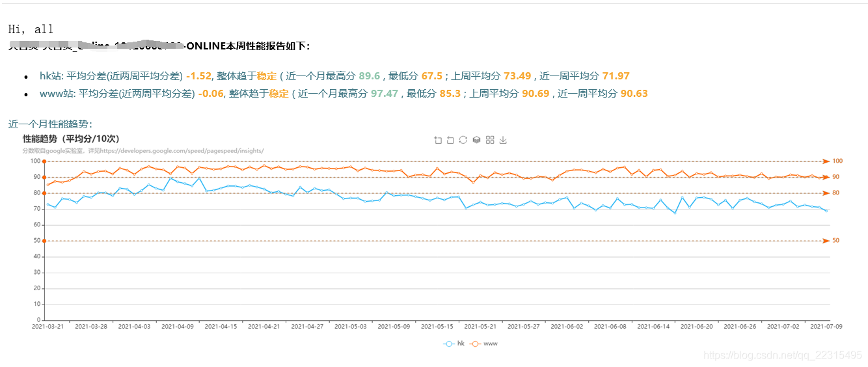
Task: Click hk lowest score 67.5
Action: [432, 76]
